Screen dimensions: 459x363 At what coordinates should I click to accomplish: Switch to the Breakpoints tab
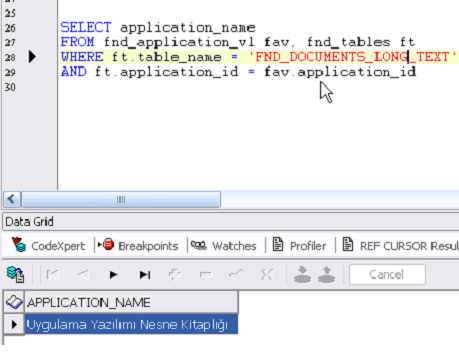[x=138, y=245]
